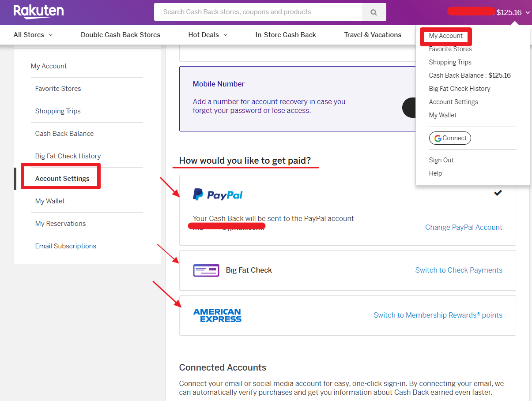Click the American Express logo

click(x=217, y=315)
